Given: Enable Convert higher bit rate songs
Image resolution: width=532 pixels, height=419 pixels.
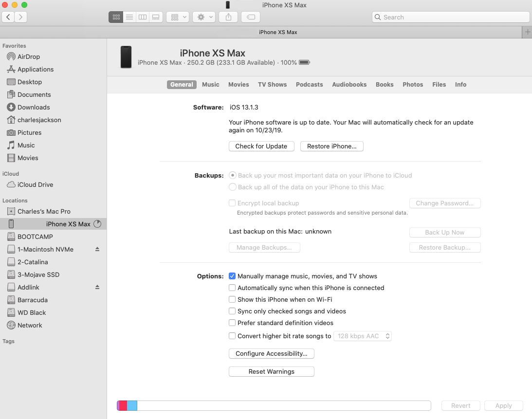Looking at the screenshot, I should [x=232, y=336].
